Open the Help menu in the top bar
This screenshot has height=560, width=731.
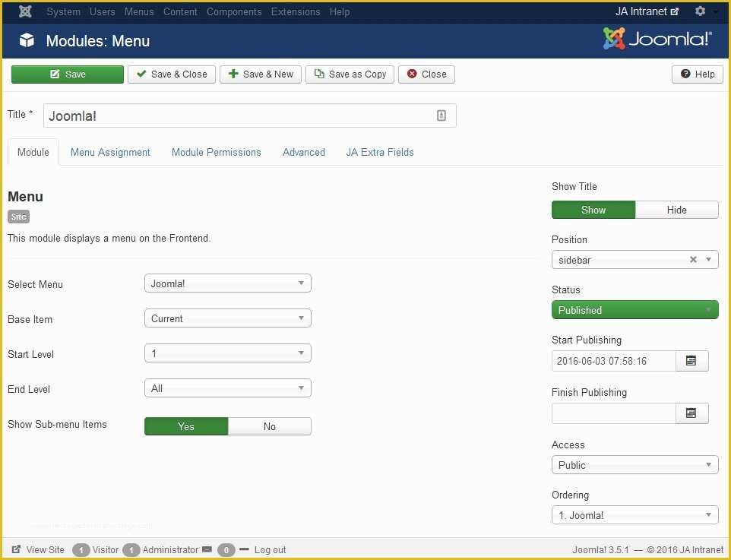[340, 11]
